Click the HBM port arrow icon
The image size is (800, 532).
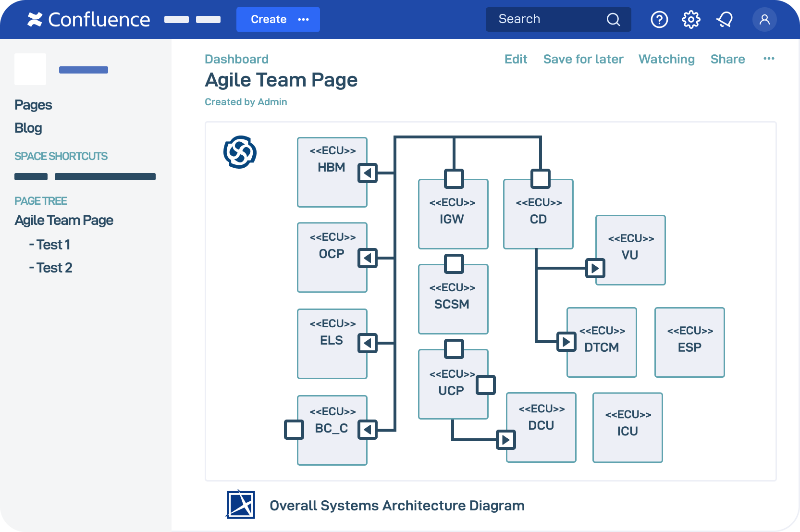coord(368,173)
